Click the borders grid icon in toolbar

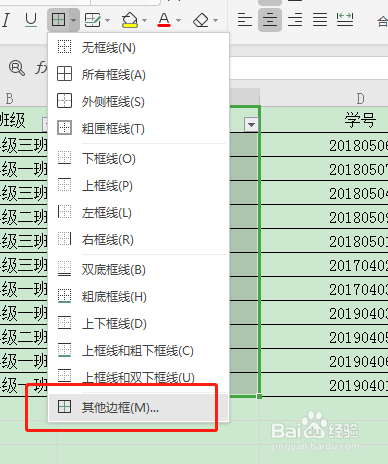click(58, 20)
